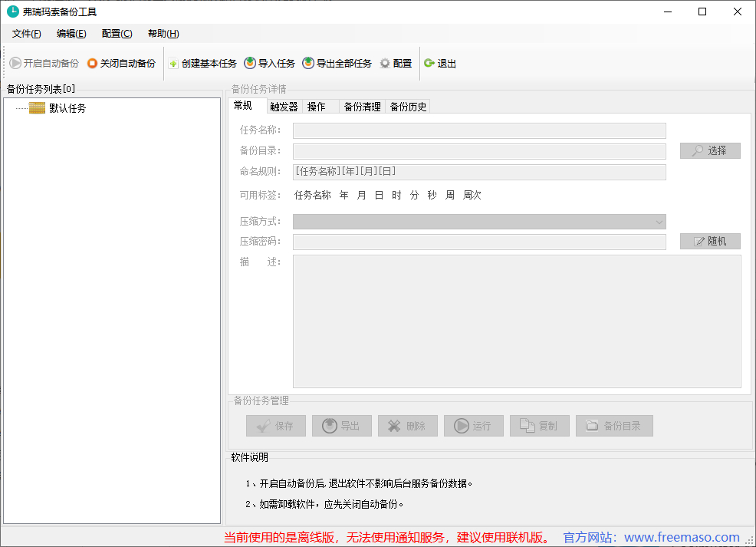Switch to the 常规 tab
This screenshot has width=756, height=547.
[248, 106]
